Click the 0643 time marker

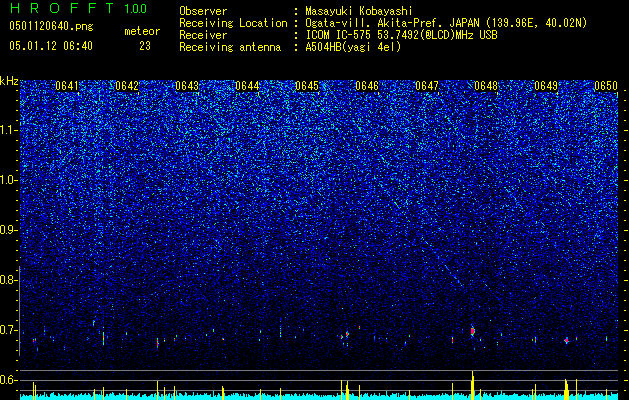tap(187, 86)
